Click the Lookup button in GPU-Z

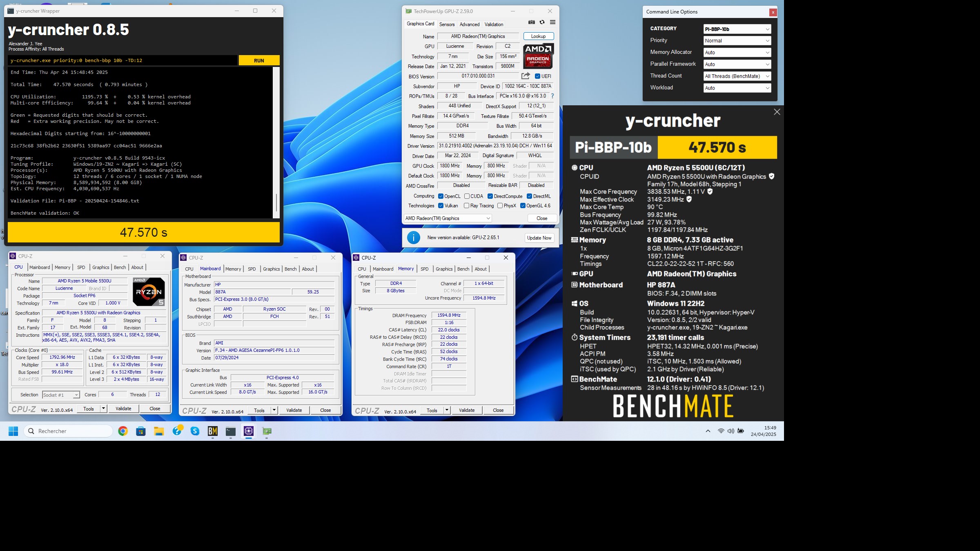click(x=538, y=36)
